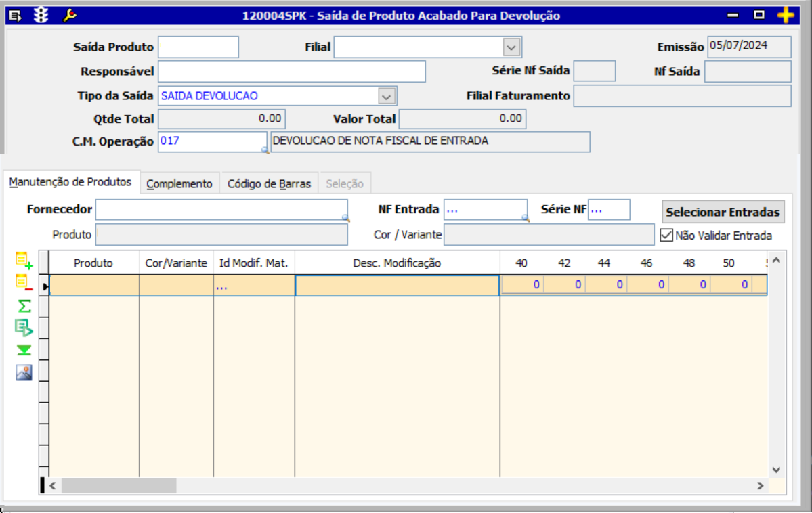The image size is (812, 513).
Task: Click the grid horizontal scrollbar thumb
Action: click(x=119, y=486)
